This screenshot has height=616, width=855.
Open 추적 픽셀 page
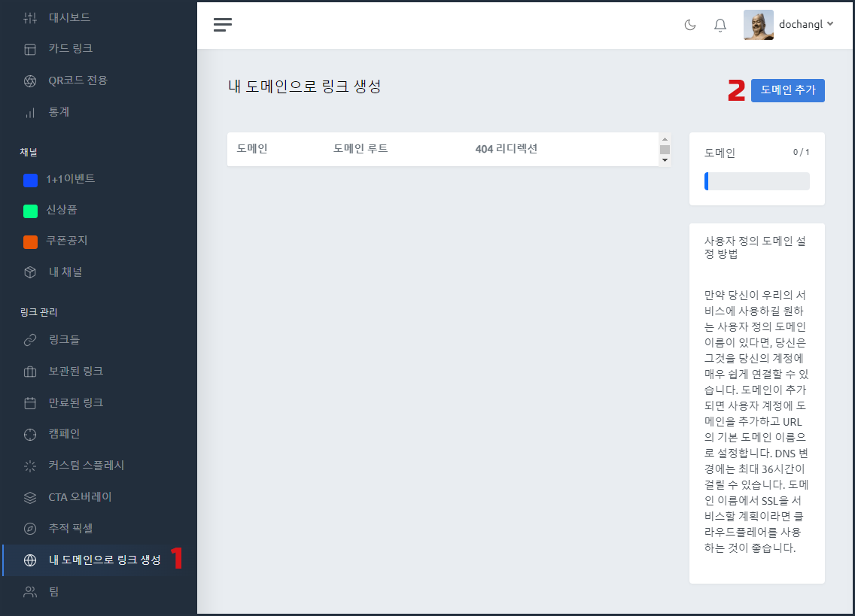tap(70, 528)
